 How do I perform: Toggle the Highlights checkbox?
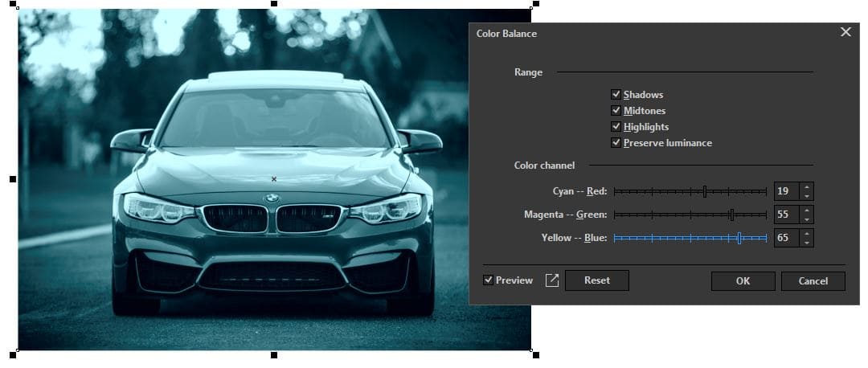[x=616, y=127]
